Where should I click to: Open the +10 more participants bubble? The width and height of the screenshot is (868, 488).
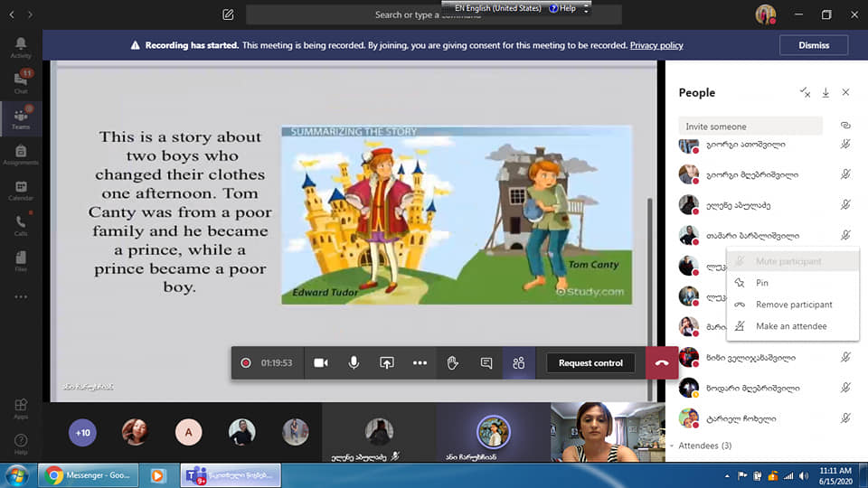point(82,433)
